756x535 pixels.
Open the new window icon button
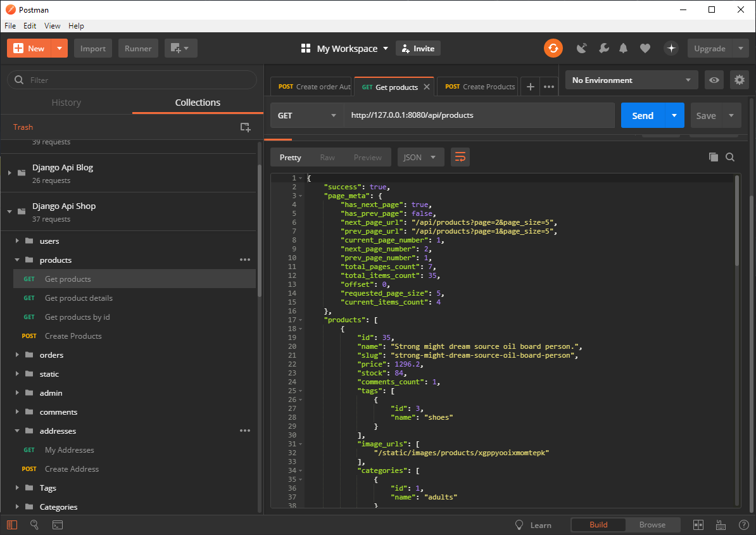point(180,48)
